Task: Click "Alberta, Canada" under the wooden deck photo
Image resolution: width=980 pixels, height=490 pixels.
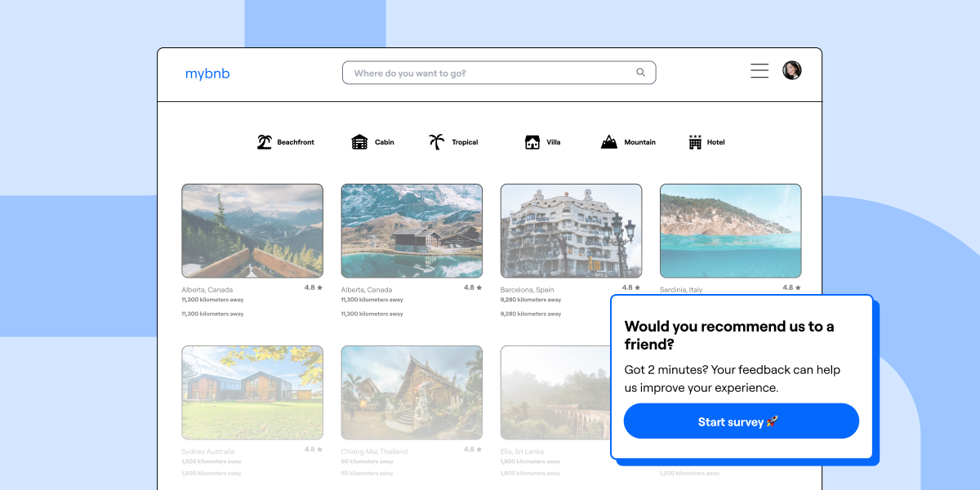Action: coord(207,290)
